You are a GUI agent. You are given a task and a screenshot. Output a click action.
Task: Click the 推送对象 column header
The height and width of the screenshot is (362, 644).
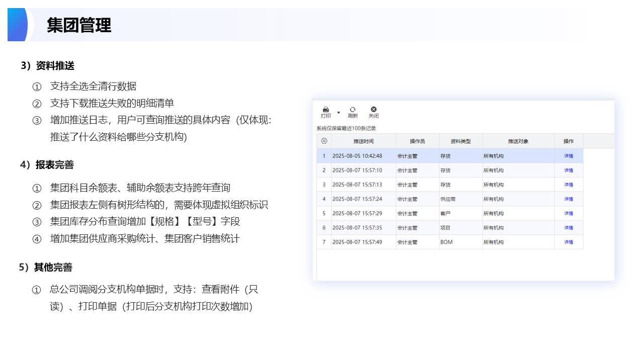tap(518, 141)
